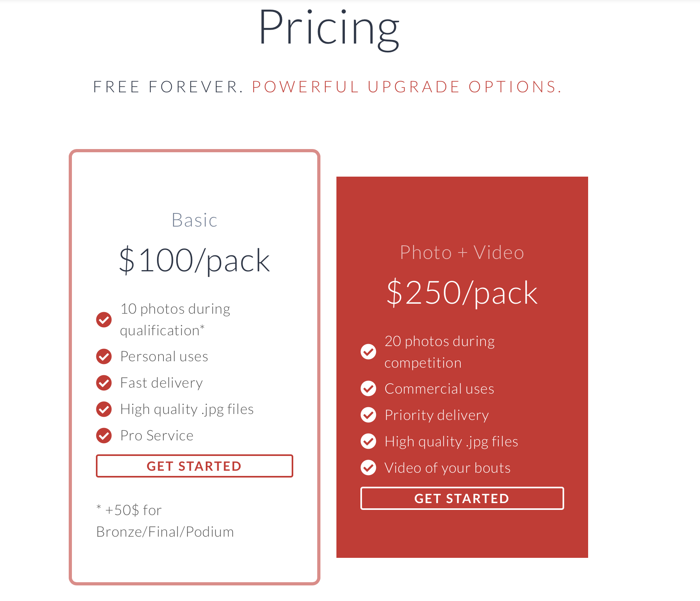
Task: Click the Personal uses checkmark icon
Action: point(104,356)
